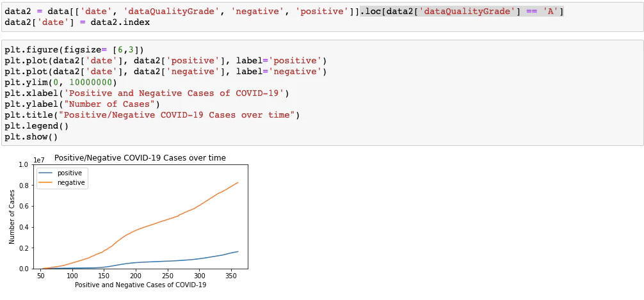Click the 'positive' legend label

pyautogui.click(x=69, y=173)
